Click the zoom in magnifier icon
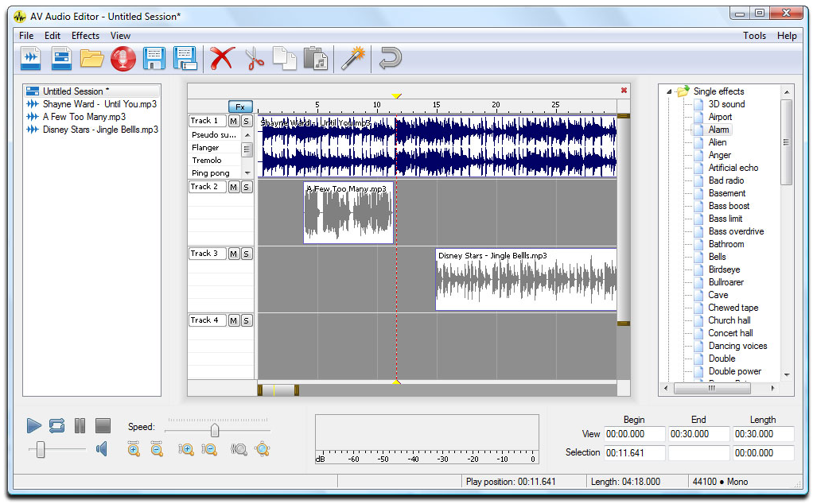813x504 pixels. [x=134, y=449]
